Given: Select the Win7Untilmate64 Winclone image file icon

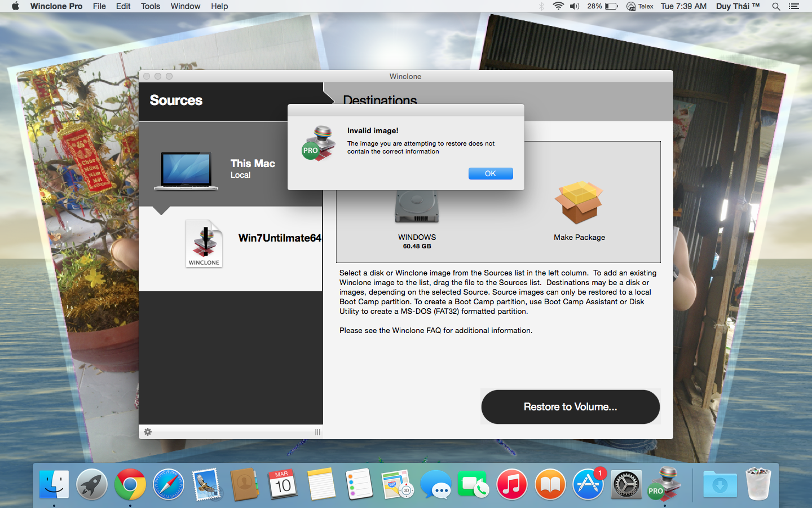Looking at the screenshot, I should [204, 243].
